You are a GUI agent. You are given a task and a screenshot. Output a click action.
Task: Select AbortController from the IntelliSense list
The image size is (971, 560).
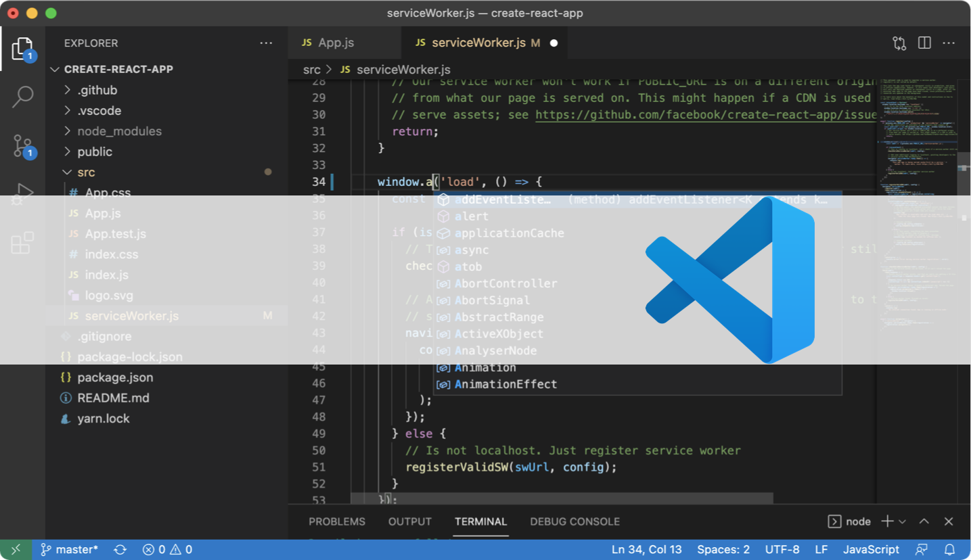tap(505, 283)
